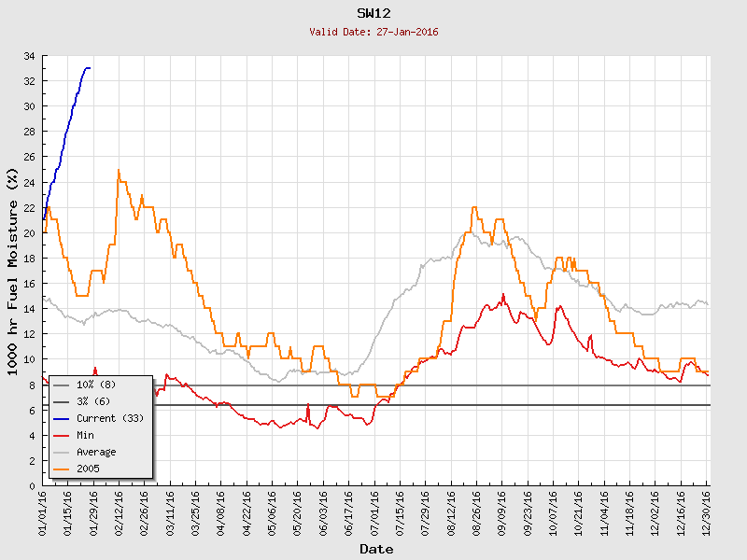
Task: Click the red Min line swatch in legend
Action: point(61,435)
